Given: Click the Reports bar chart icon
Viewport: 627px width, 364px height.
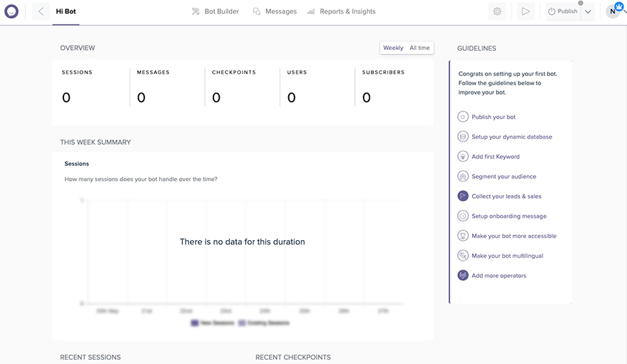Looking at the screenshot, I should pos(311,11).
